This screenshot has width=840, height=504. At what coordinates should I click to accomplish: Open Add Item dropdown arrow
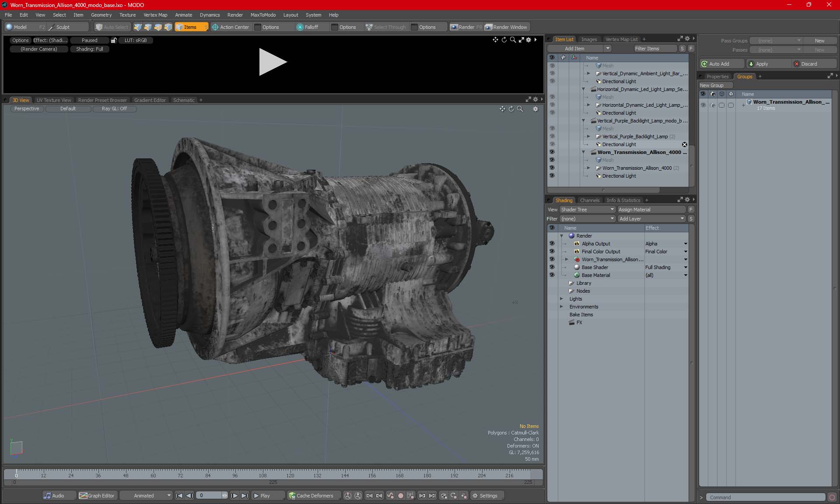click(608, 49)
